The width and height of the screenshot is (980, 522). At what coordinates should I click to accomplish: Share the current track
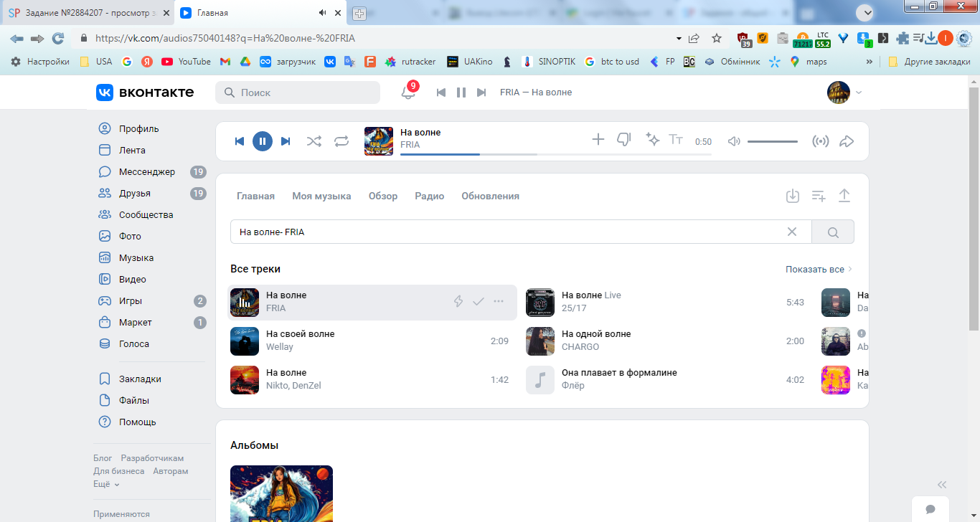(x=847, y=141)
